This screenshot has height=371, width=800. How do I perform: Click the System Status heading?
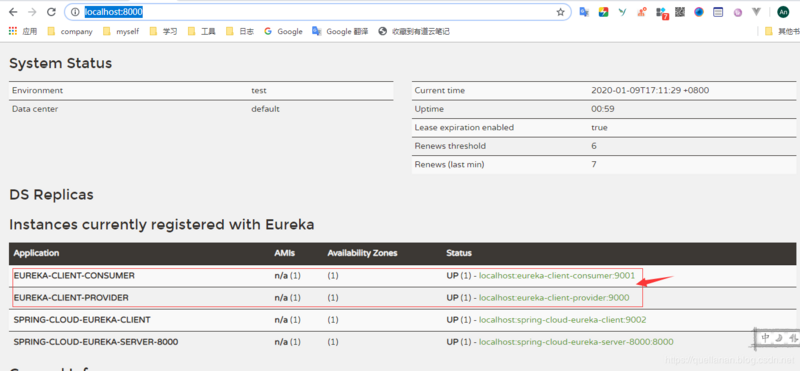coord(61,64)
